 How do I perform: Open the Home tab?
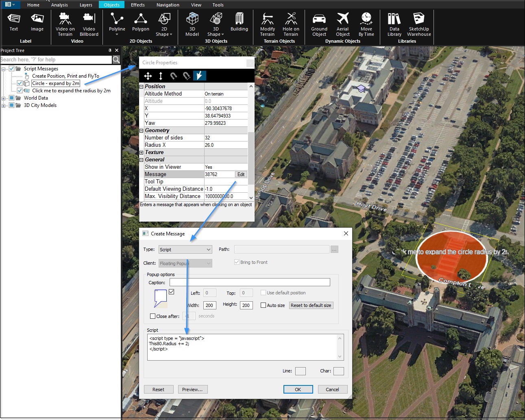tap(33, 5)
